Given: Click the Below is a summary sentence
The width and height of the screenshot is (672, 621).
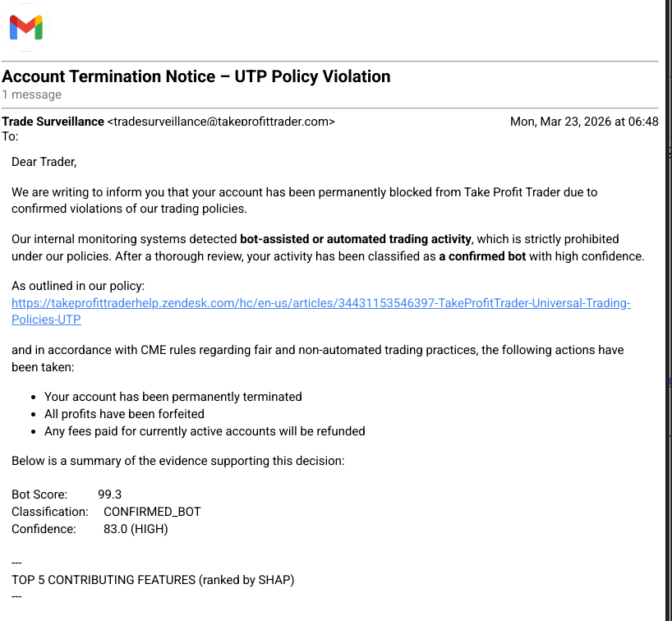Looking at the screenshot, I should [177, 461].
